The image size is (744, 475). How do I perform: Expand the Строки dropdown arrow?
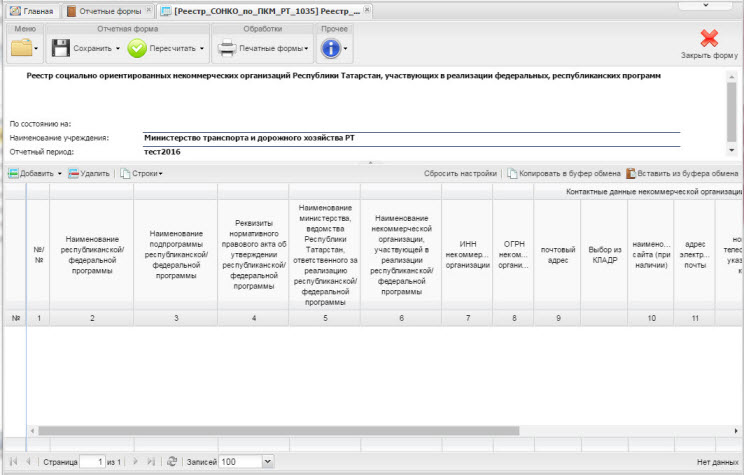click(160, 174)
